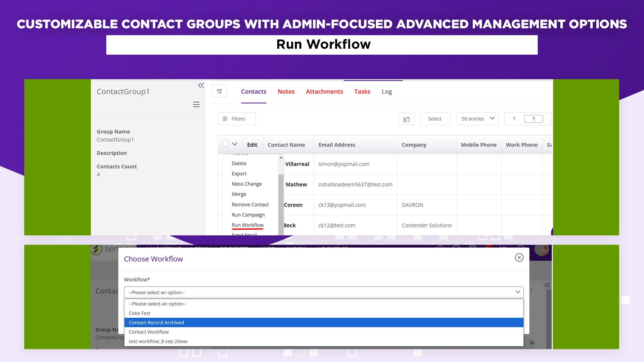
Task: Open the Workflow select dropdown
Action: (x=324, y=292)
